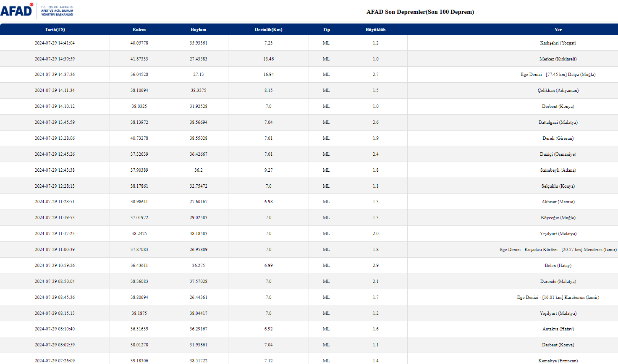The width and height of the screenshot is (618, 364).
Task: Click depth value 6.92
Action: pyautogui.click(x=269, y=329)
